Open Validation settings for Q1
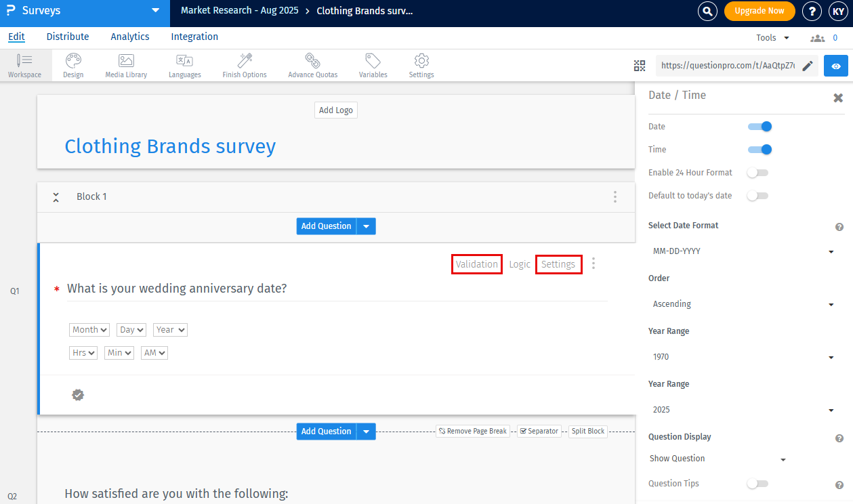Image resolution: width=853 pixels, height=504 pixels. pyautogui.click(x=476, y=264)
